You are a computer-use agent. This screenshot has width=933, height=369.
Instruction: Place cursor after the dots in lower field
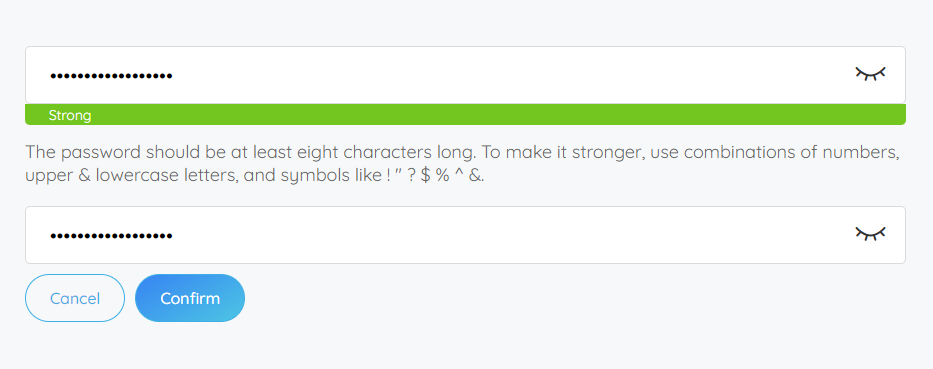[x=177, y=236]
